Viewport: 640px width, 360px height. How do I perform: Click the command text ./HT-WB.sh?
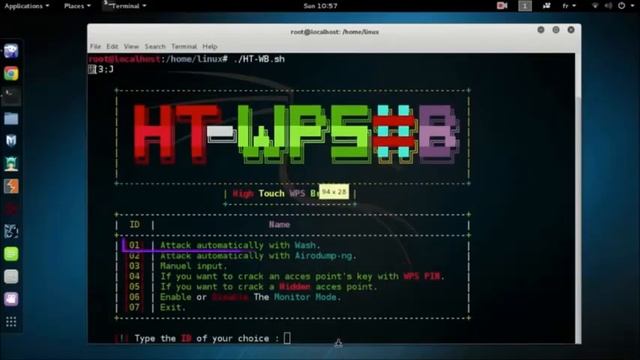point(259,59)
